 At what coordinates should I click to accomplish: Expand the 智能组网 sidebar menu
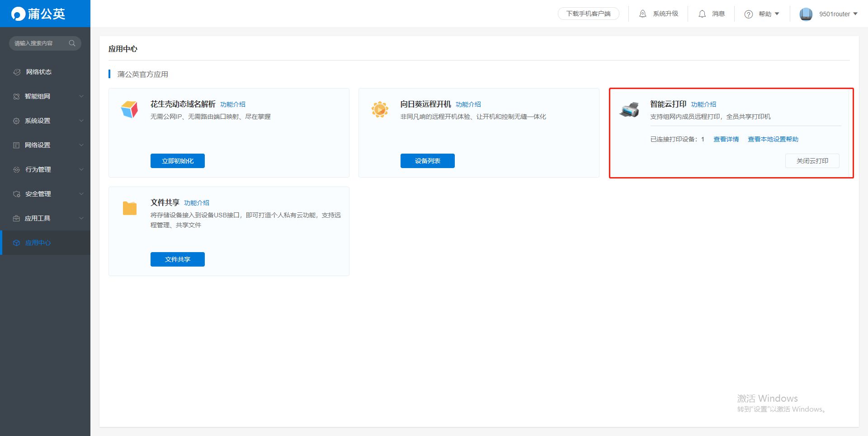pyautogui.click(x=45, y=96)
